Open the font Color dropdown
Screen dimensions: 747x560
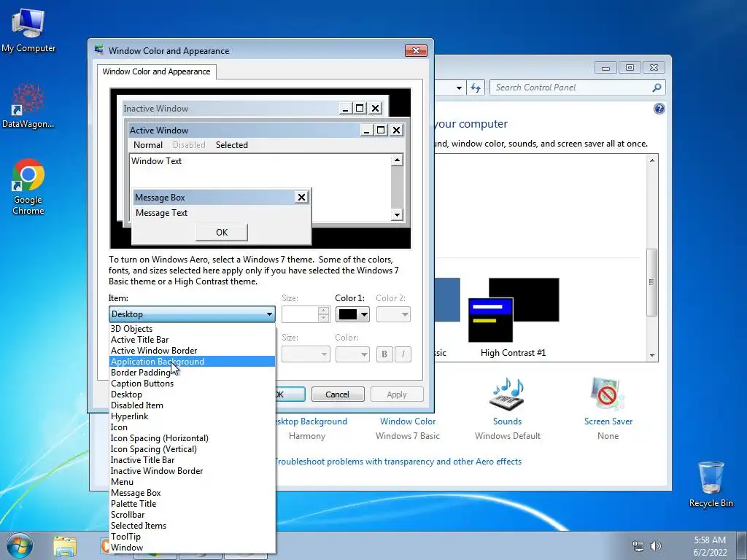point(352,354)
